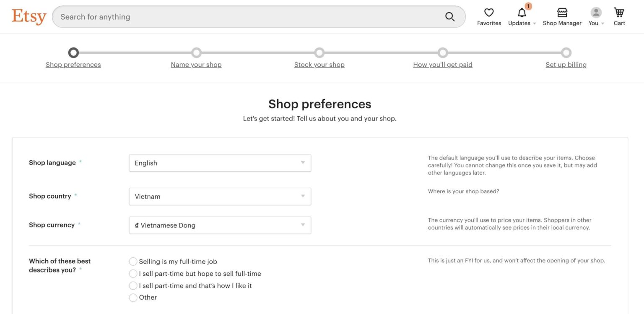Screen dimensions: 644x314
Task: Choose "I sell part-time but hope to sell full-time"
Action: click(133, 273)
